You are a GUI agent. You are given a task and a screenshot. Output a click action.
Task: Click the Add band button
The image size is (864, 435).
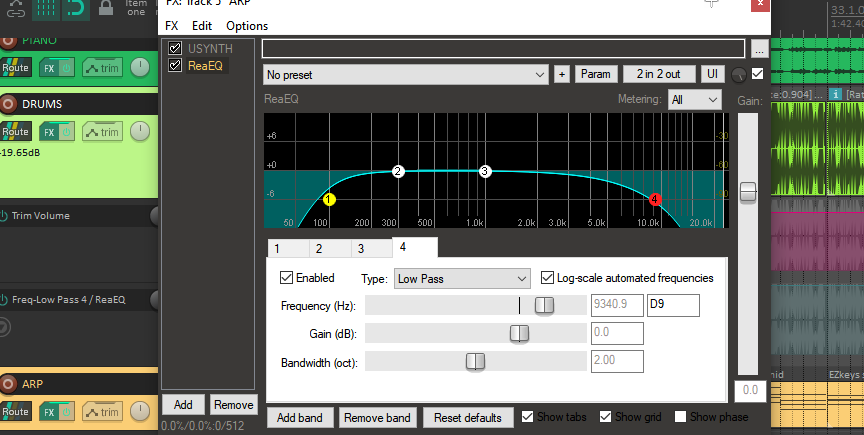(x=300, y=417)
